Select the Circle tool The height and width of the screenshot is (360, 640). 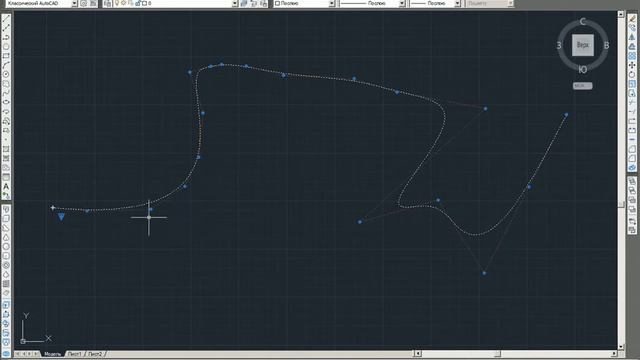(x=6, y=74)
